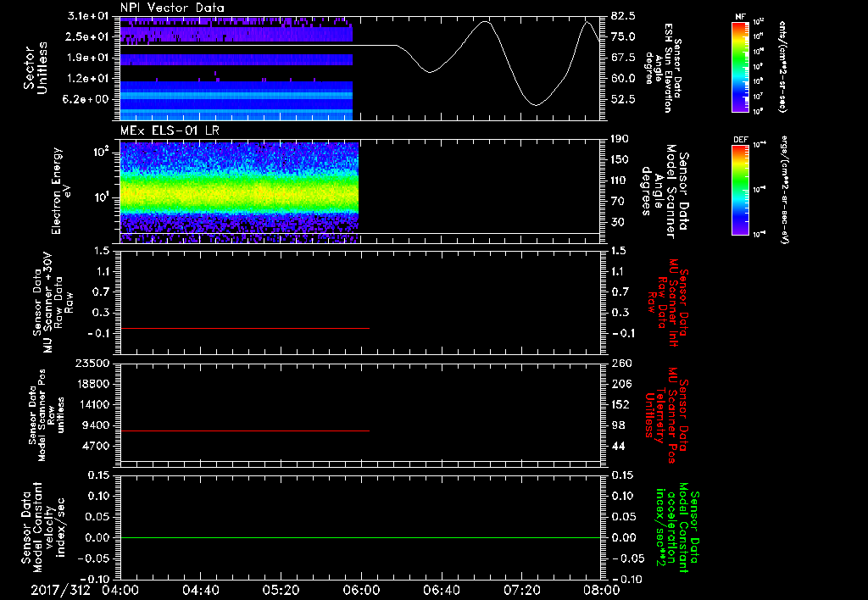Screen dimensions: 868x600
Task: Select the DEF label above color bar
Action: pos(740,140)
